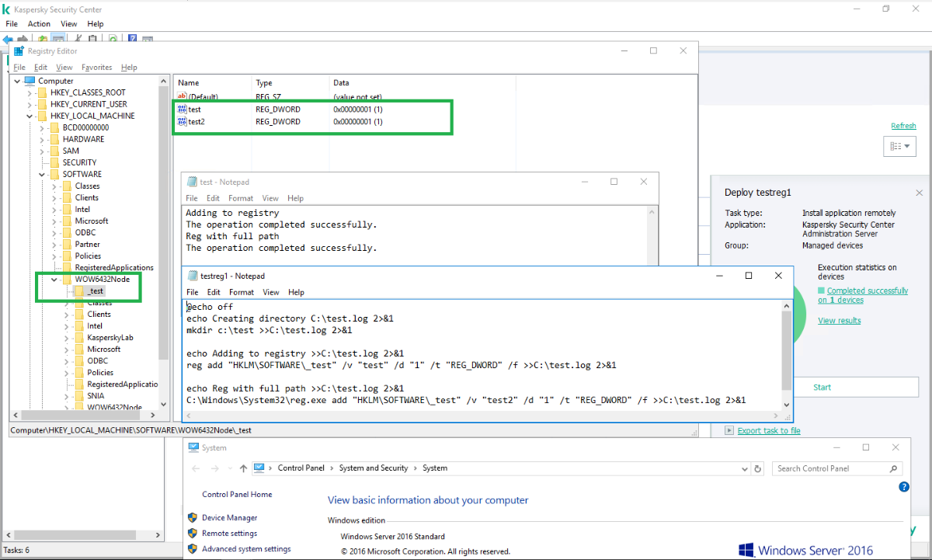Screen dimensions: 932x560
Task: Click the Export task play icon
Action: click(x=729, y=430)
